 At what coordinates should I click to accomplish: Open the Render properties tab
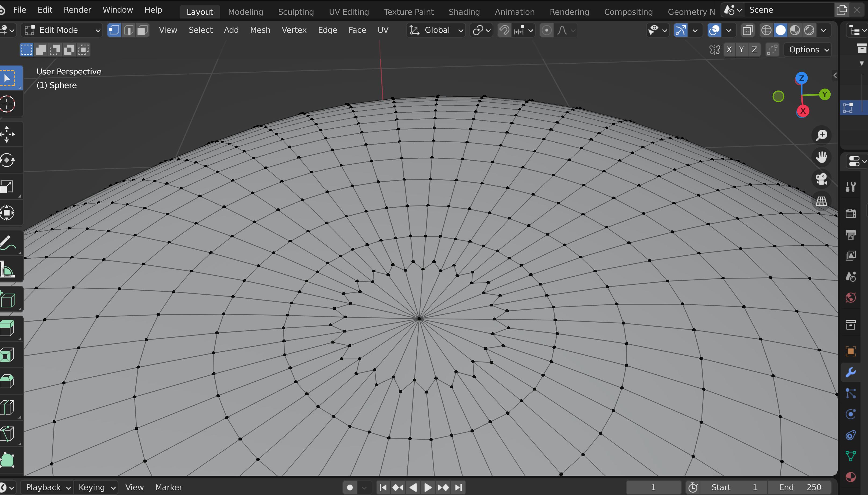(x=851, y=213)
